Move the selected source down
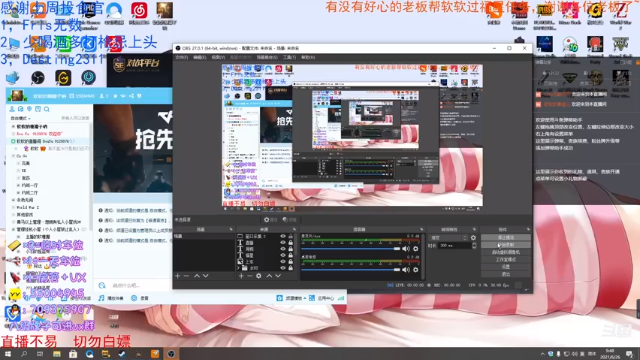 278,276
